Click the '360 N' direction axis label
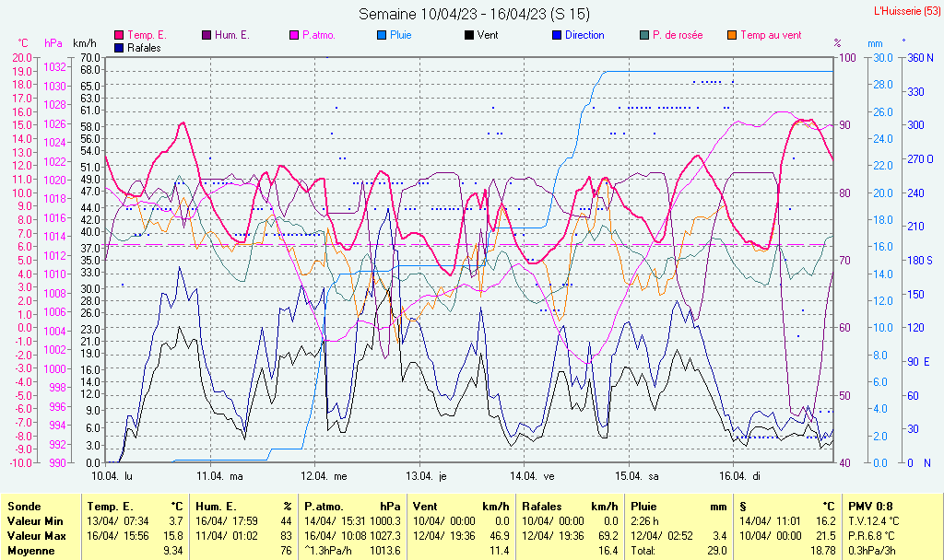The width and height of the screenshot is (944, 560). [921, 58]
